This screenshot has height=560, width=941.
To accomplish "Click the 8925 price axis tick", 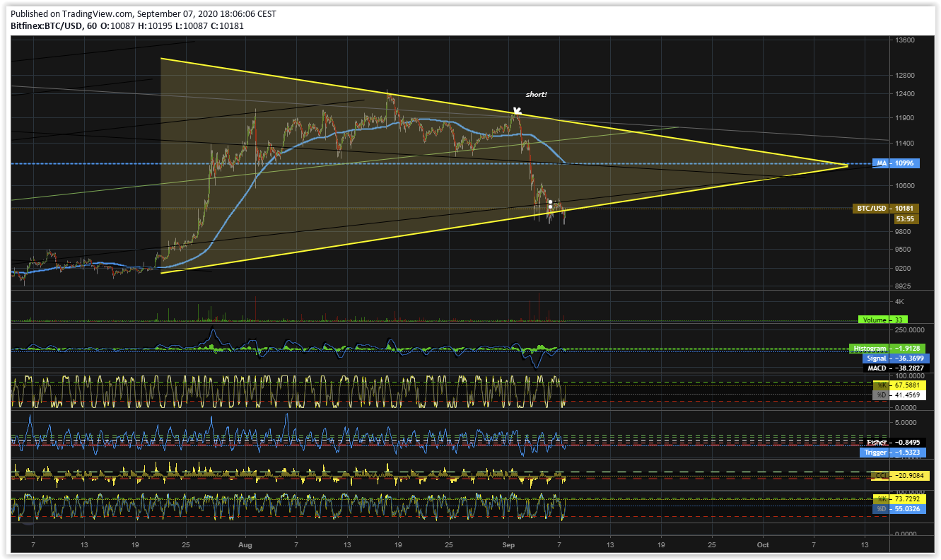I will click(904, 286).
